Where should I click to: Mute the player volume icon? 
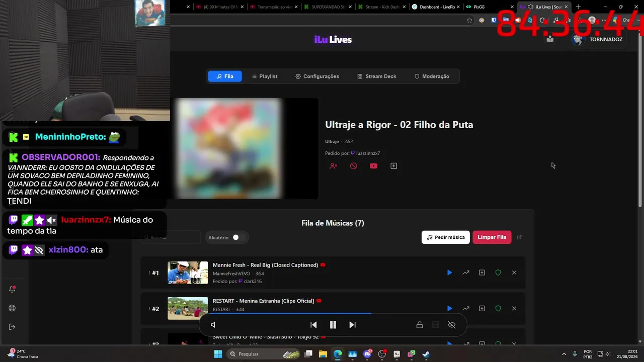pyautogui.click(x=213, y=325)
